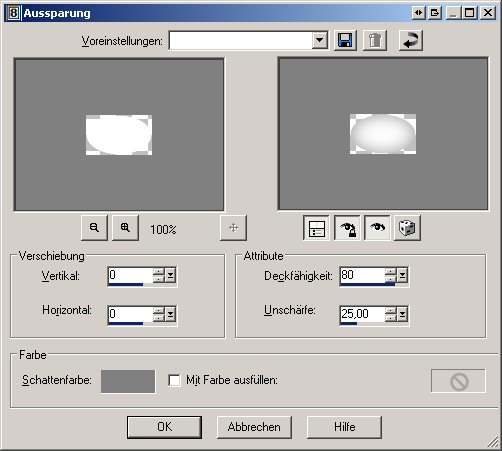Image resolution: width=502 pixels, height=451 pixels.
Task: Expand the Deckfähigkeit slider dropdown arrow
Action: tap(402, 275)
